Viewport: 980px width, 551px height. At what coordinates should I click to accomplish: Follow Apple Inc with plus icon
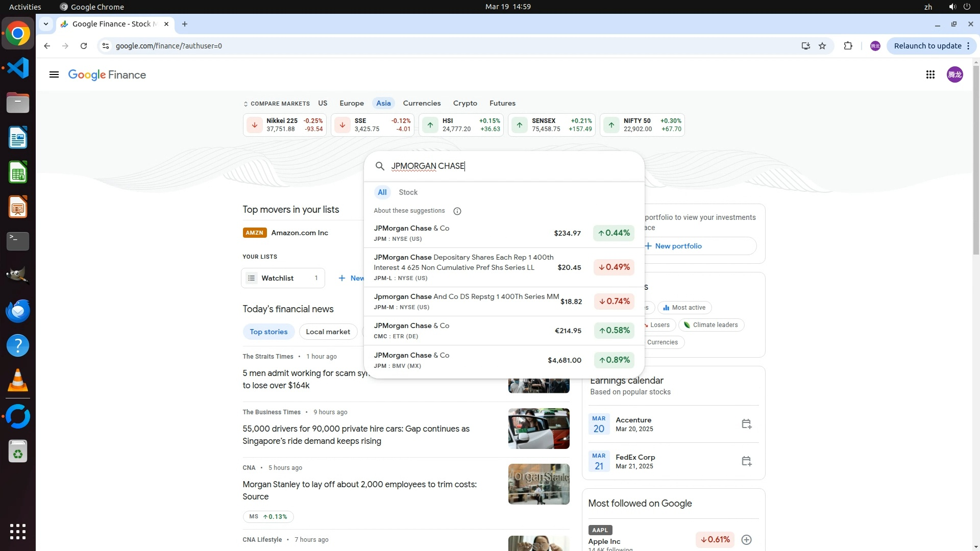point(746,540)
